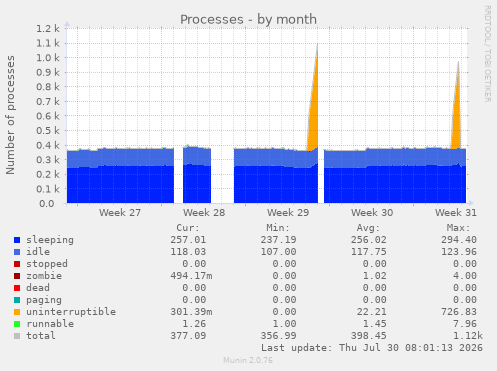Click the 'Week 27' x-axis label

(120, 213)
